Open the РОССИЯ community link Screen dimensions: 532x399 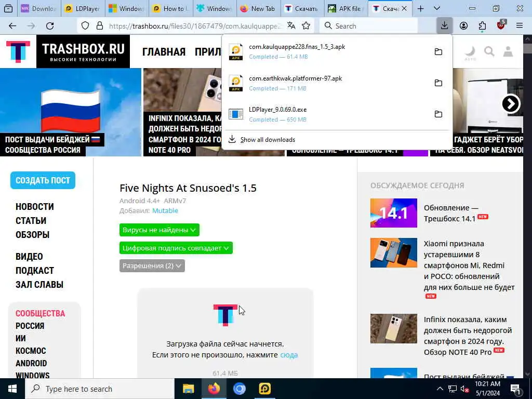(x=30, y=326)
